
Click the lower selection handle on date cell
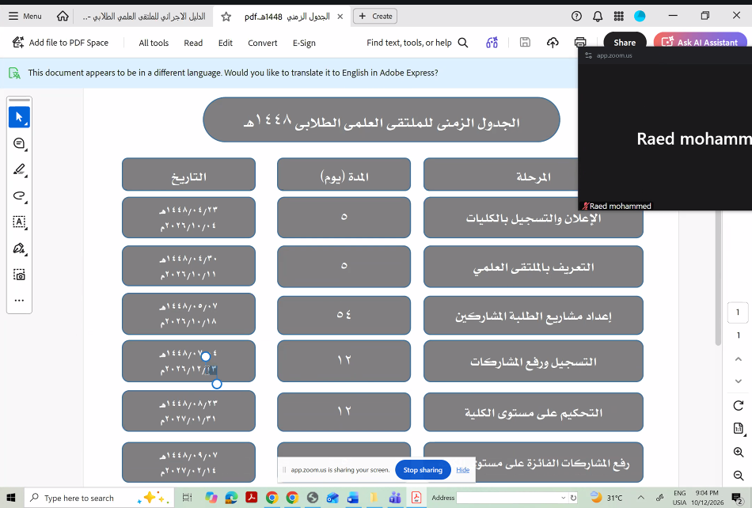coord(217,384)
